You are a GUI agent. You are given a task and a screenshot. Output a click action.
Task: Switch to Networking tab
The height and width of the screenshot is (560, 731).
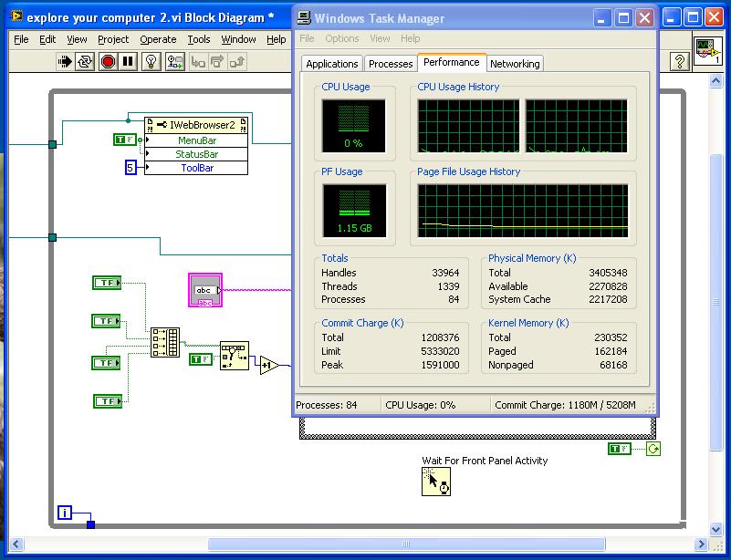pos(515,64)
